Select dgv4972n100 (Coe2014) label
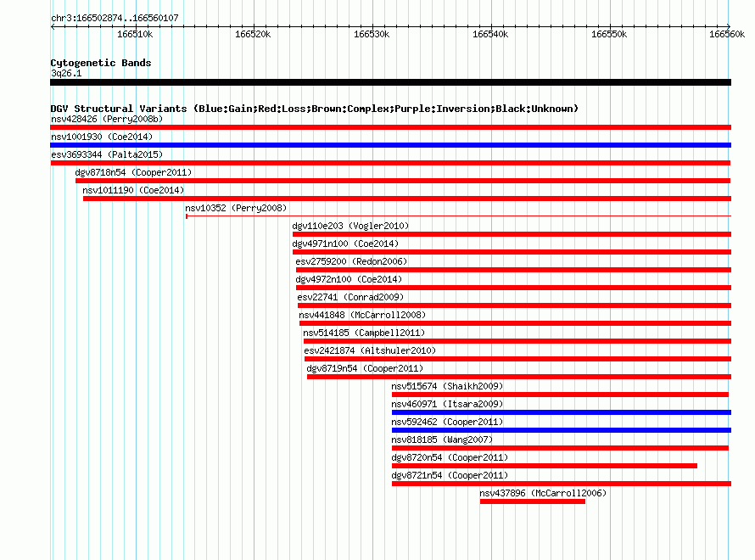 349,279
